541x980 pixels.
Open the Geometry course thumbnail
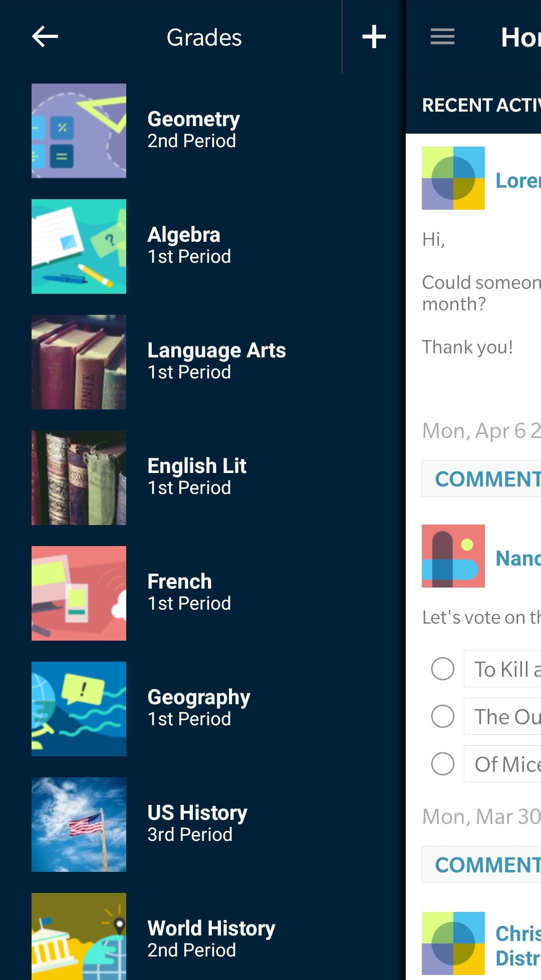click(79, 131)
